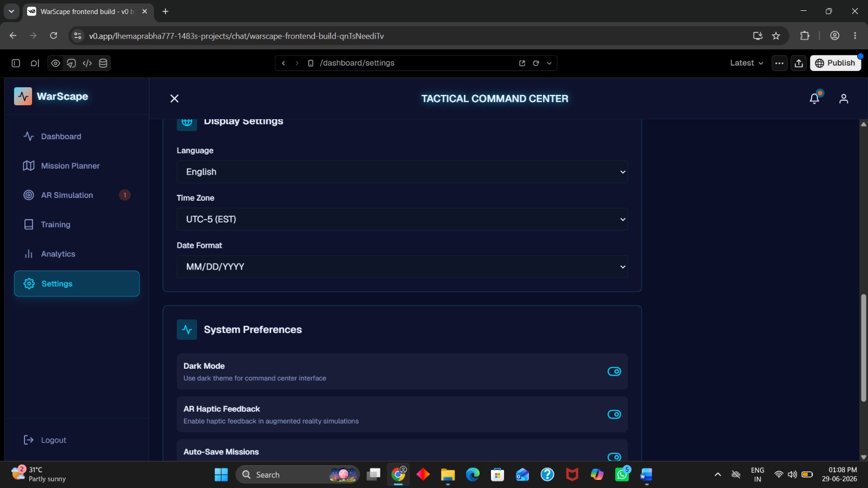
Task: Click the share upload icon beside Publish
Action: coord(799,63)
